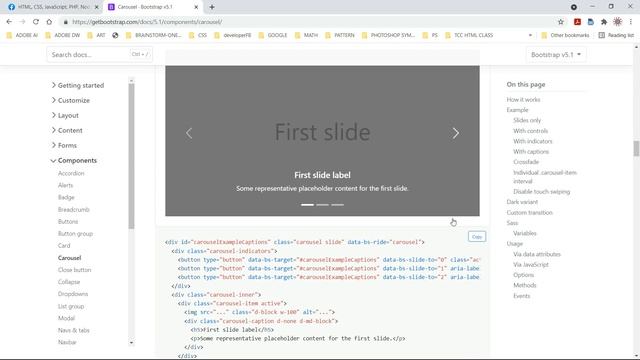Open the Adobe Acrobat extension icon
This screenshot has width=640, height=360.
pyautogui.click(x=577, y=22)
